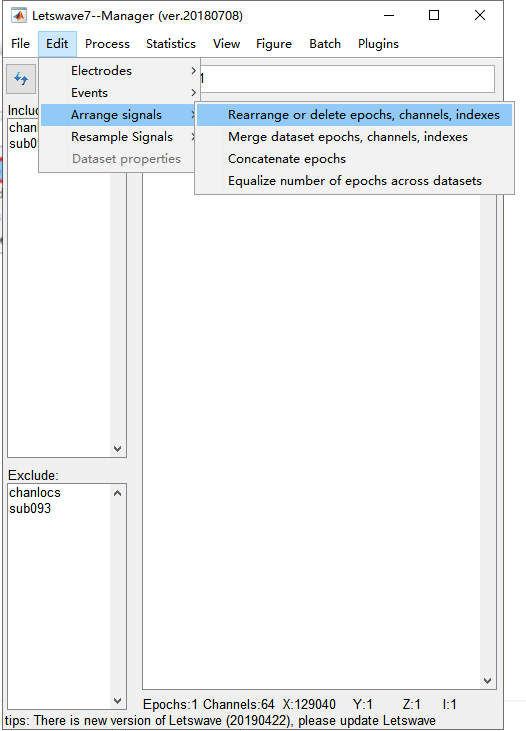Select the Arrange signals entry
526x731 pixels.
118,115
